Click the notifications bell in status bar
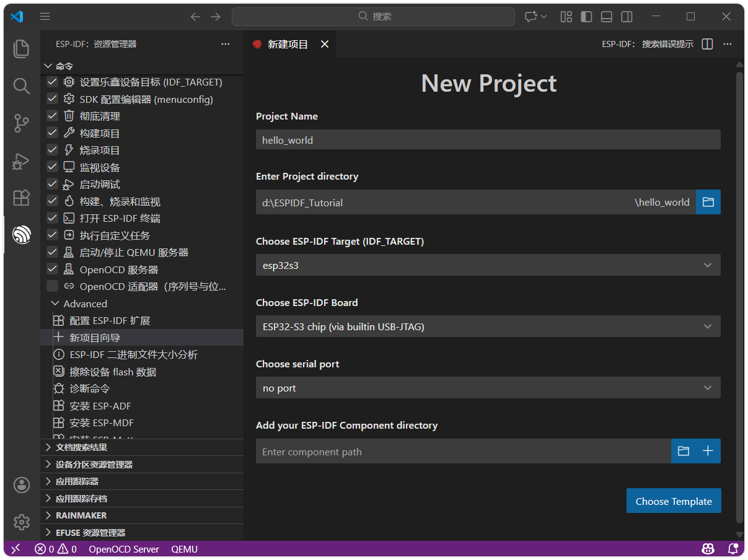Viewport: 748px width, 560px height. click(733, 549)
